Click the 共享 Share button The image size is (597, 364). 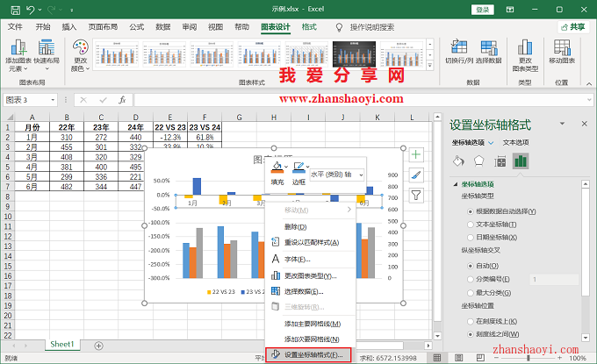pos(573,27)
